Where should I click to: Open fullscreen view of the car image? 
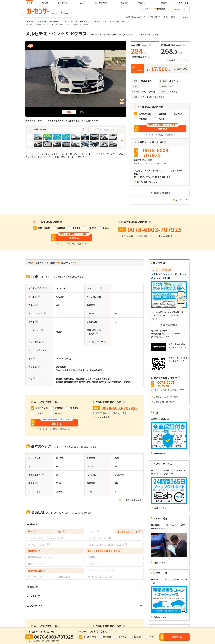pyautogui.click(x=122, y=101)
